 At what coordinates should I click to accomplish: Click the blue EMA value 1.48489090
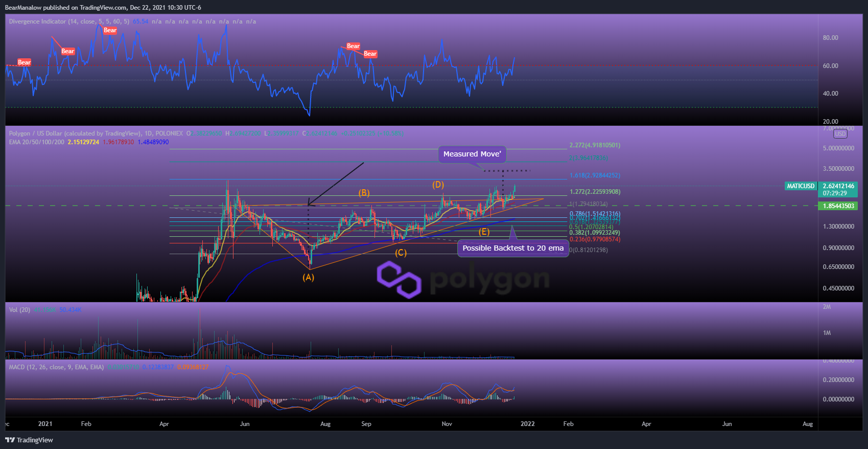[x=153, y=142]
